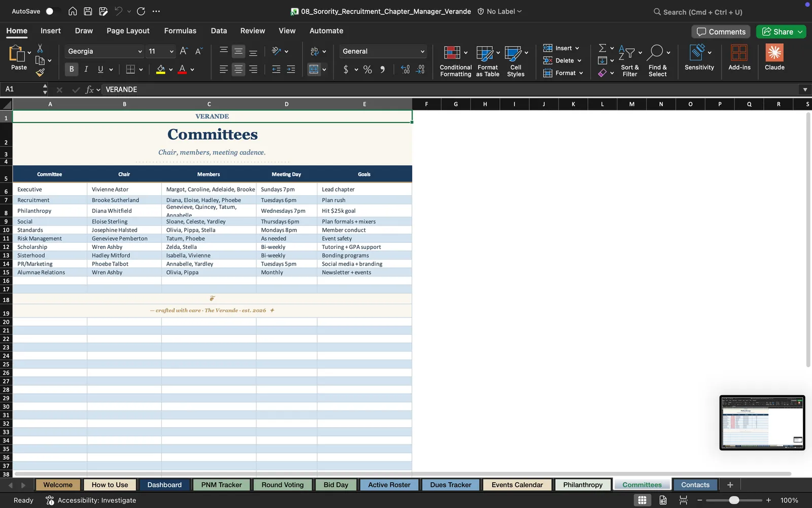812x508 pixels.
Task: Apply italic formatting
Action: point(86,69)
